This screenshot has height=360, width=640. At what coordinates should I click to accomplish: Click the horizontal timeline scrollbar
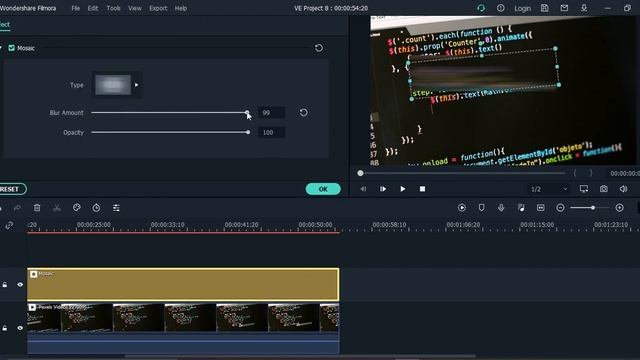(300, 356)
